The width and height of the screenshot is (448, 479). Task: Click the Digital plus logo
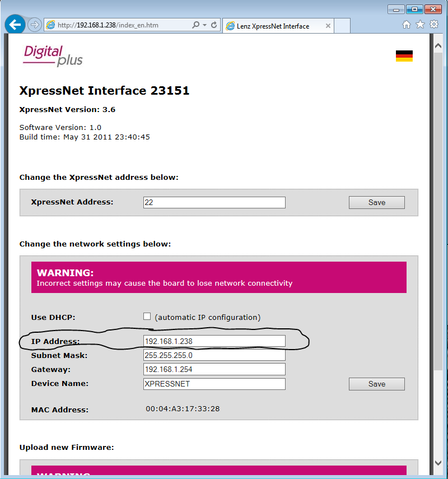point(53,55)
